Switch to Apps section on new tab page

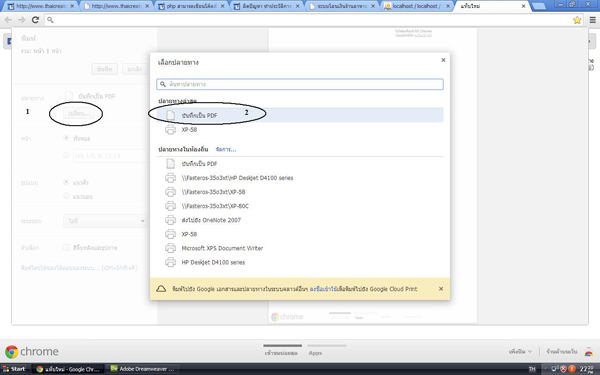click(315, 353)
